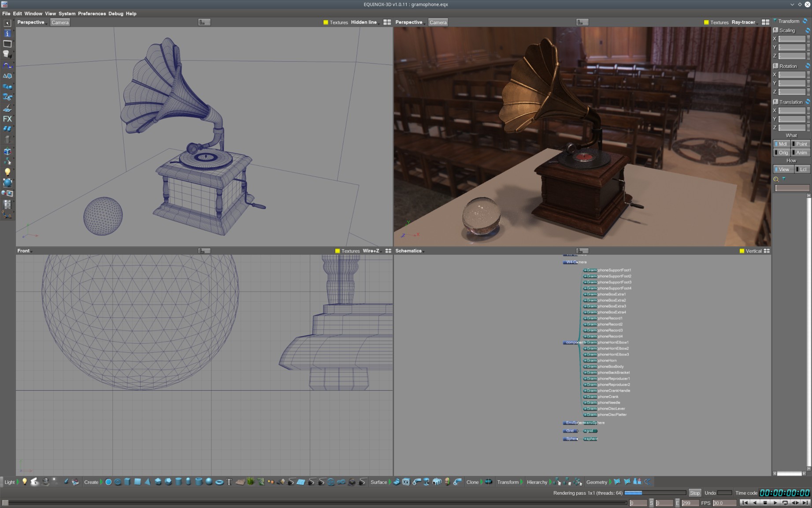This screenshot has width=812, height=508.
Task: Enable the Lcl transform mode
Action: click(802, 169)
